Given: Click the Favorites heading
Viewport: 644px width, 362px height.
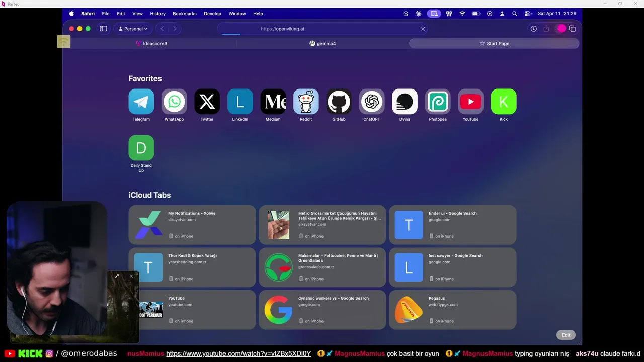Looking at the screenshot, I should coord(145,78).
